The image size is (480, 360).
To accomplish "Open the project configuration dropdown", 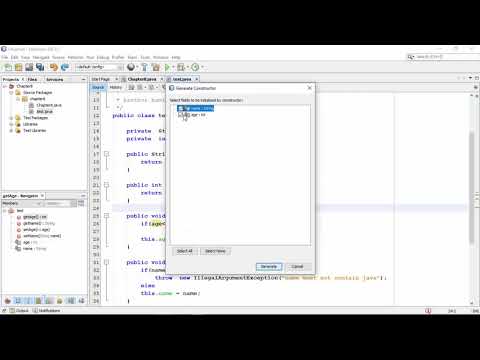I will [99, 67].
